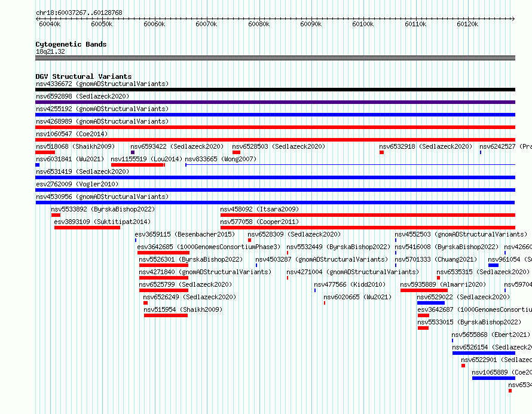
Task: Select nsv833665 (Wong2007) label
Action: point(221,159)
